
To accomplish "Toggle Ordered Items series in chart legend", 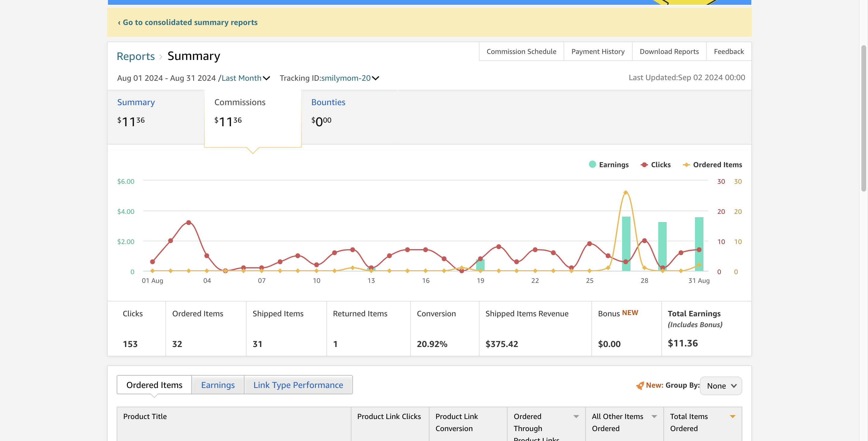I will (x=712, y=164).
